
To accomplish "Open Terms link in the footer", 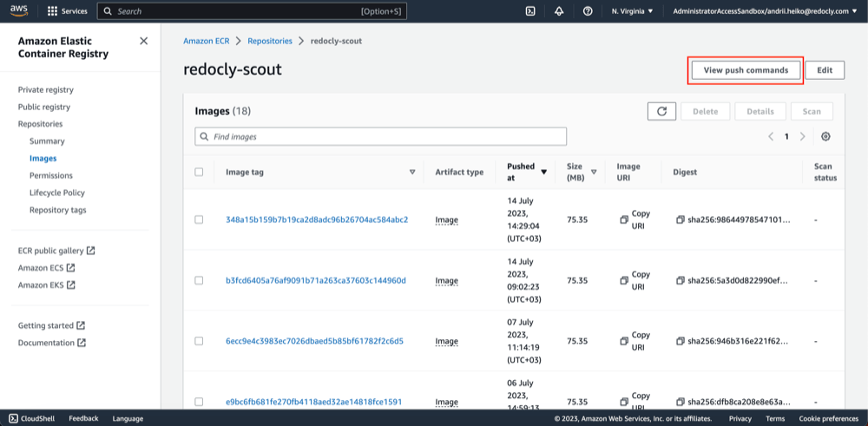I will tap(775, 418).
